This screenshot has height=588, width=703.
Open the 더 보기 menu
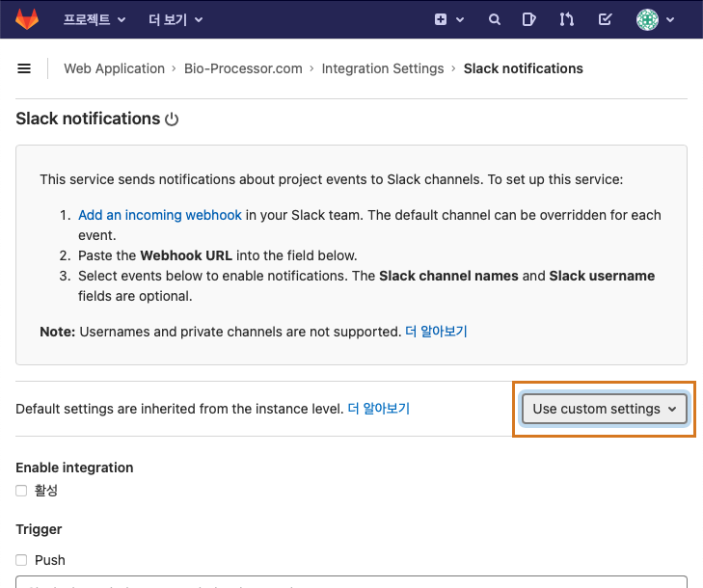176,19
